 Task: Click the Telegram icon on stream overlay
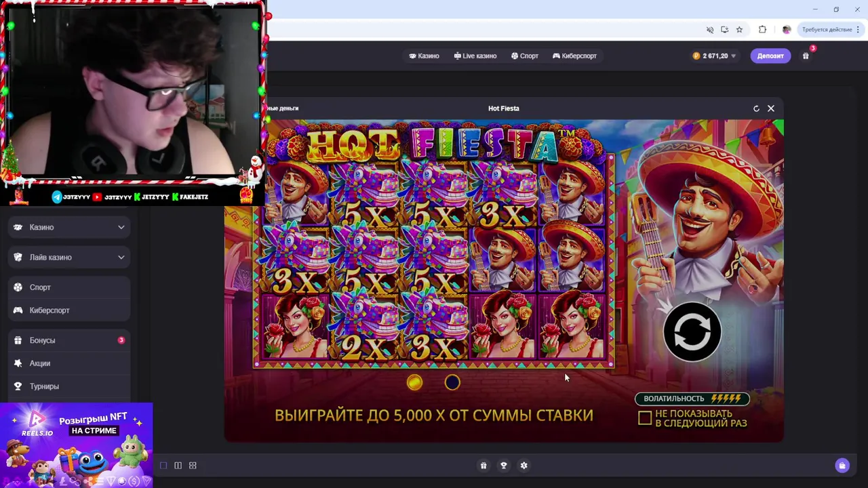click(57, 197)
